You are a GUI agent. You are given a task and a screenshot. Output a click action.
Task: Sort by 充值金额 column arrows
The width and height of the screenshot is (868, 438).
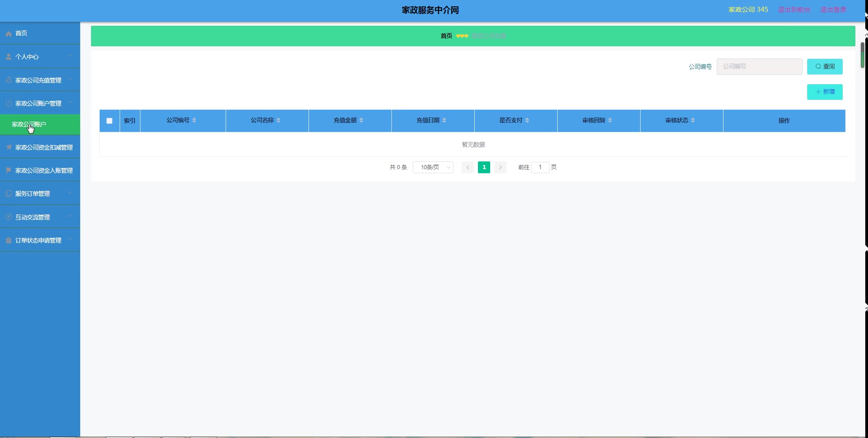tap(362, 120)
